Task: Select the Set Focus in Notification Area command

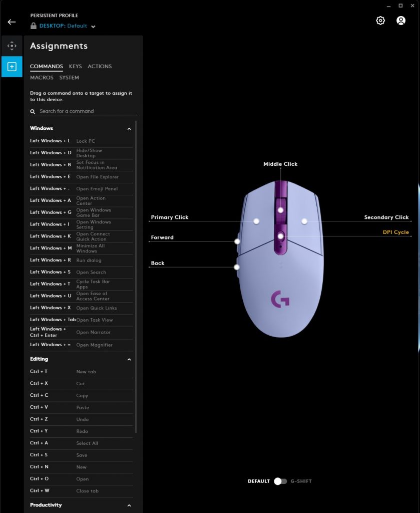Action: click(x=82, y=165)
